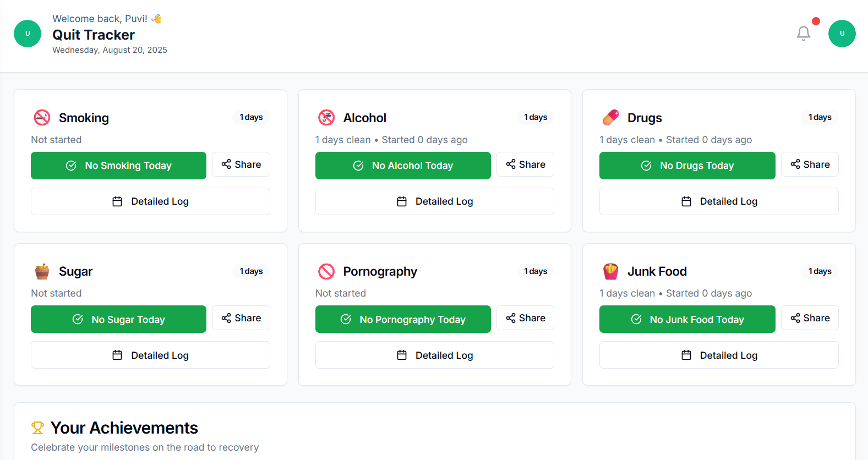
Task: Click the green user avatar at top right
Action: click(842, 34)
